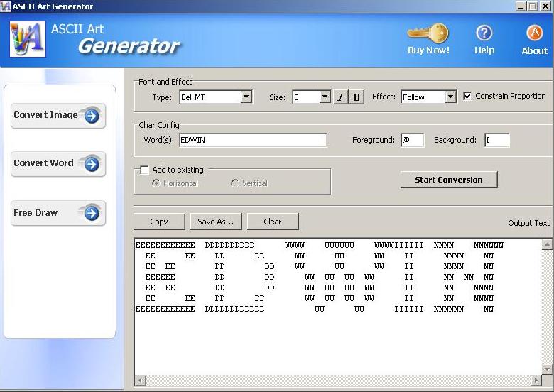Enable the Add to existing checkbox

pos(144,170)
